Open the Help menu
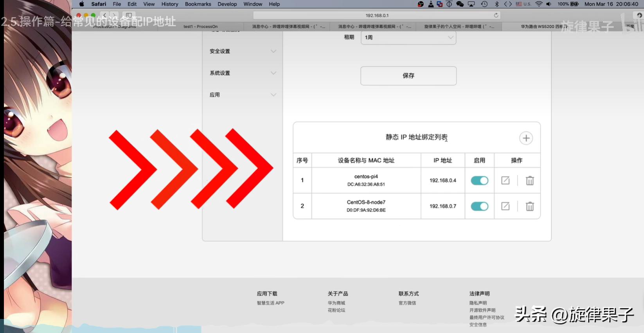 coord(274,4)
